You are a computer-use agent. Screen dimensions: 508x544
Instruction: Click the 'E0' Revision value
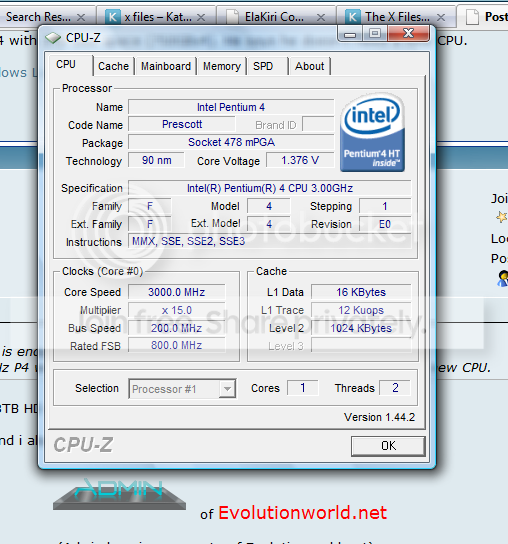pyautogui.click(x=385, y=224)
